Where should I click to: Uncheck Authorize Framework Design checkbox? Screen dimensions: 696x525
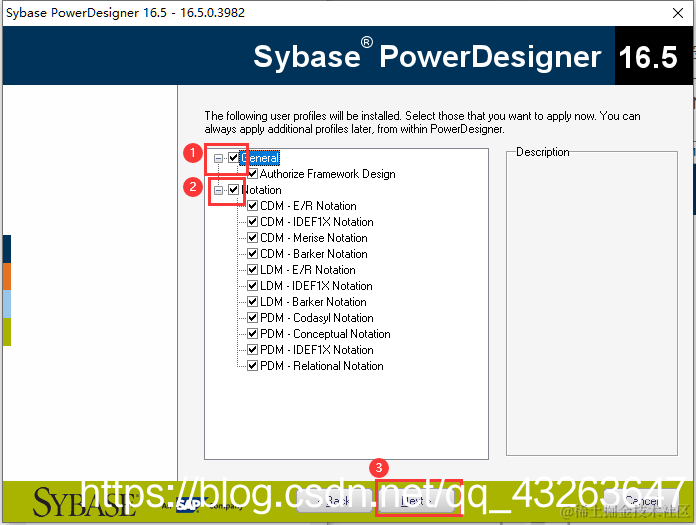(253, 174)
